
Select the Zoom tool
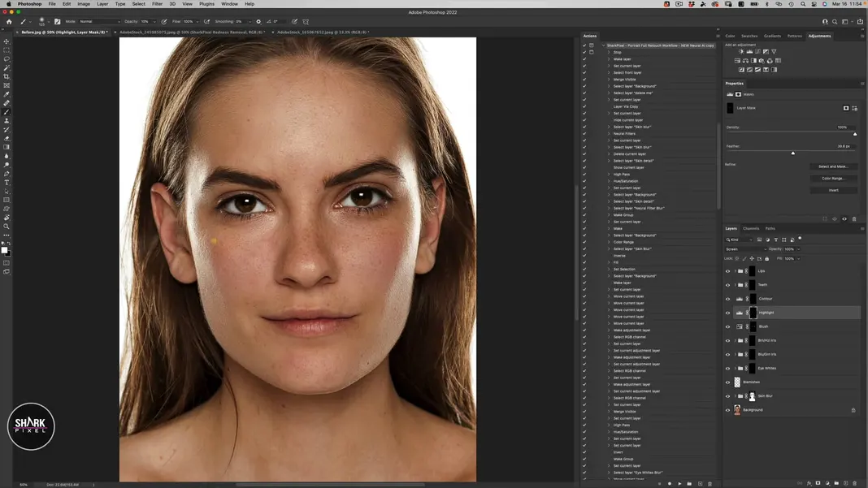[x=7, y=227]
